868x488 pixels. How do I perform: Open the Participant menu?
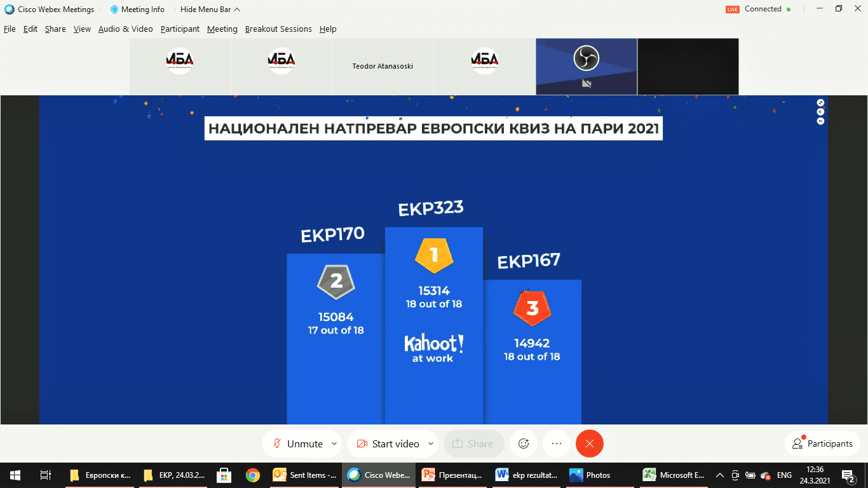coord(180,29)
